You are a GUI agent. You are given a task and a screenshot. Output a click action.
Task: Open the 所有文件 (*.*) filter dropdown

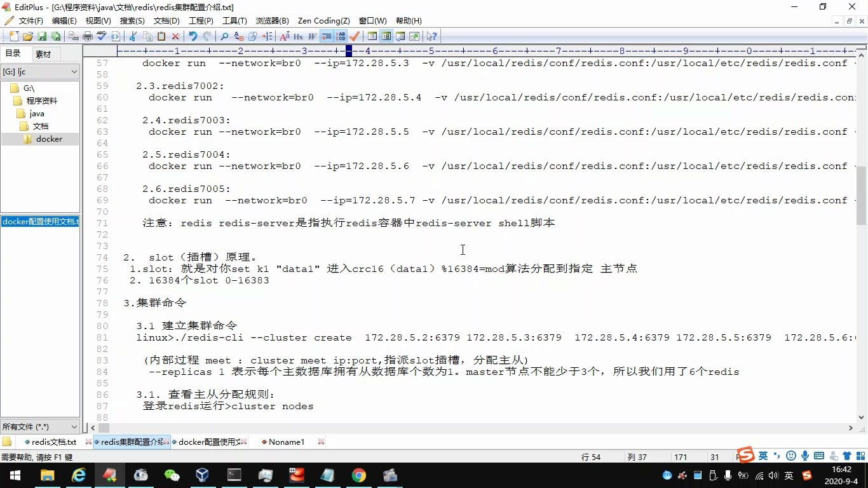[40, 426]
